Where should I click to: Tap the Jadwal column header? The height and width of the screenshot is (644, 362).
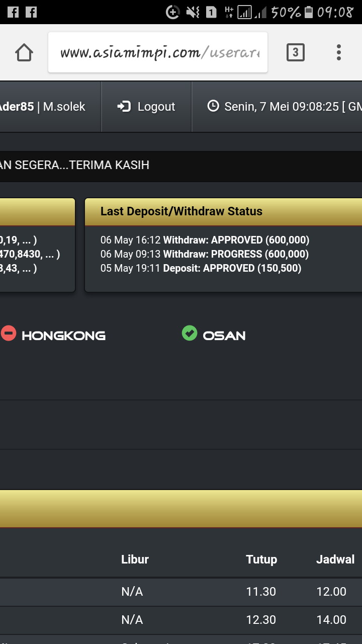tap(335, 559)
